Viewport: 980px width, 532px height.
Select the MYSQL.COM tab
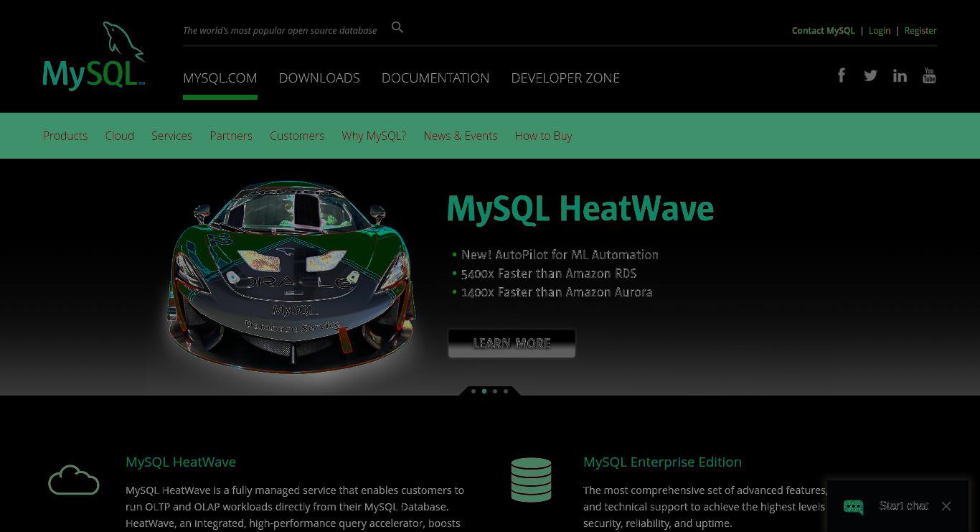[x=220, y=78]
